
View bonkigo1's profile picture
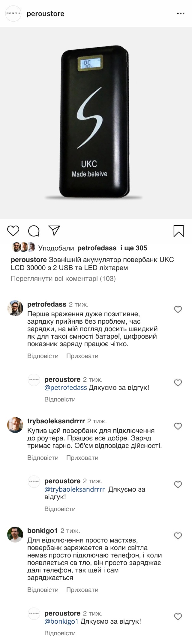[15, 535]
